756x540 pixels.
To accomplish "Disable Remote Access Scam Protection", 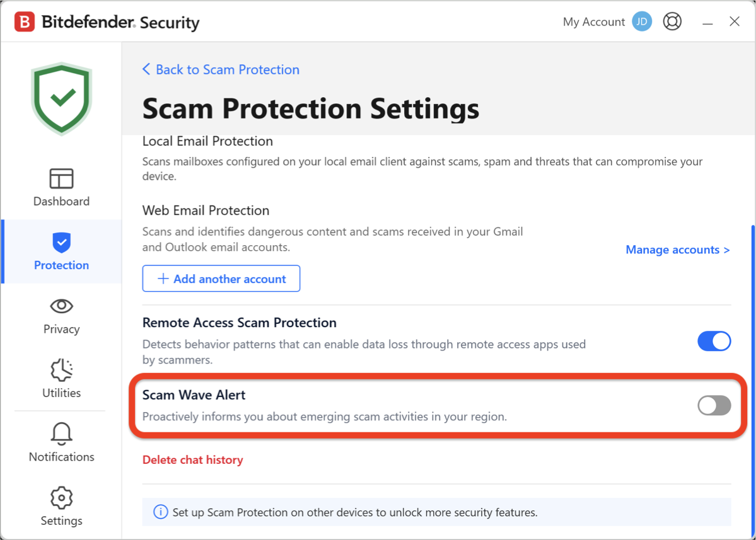I will point(714,341).
